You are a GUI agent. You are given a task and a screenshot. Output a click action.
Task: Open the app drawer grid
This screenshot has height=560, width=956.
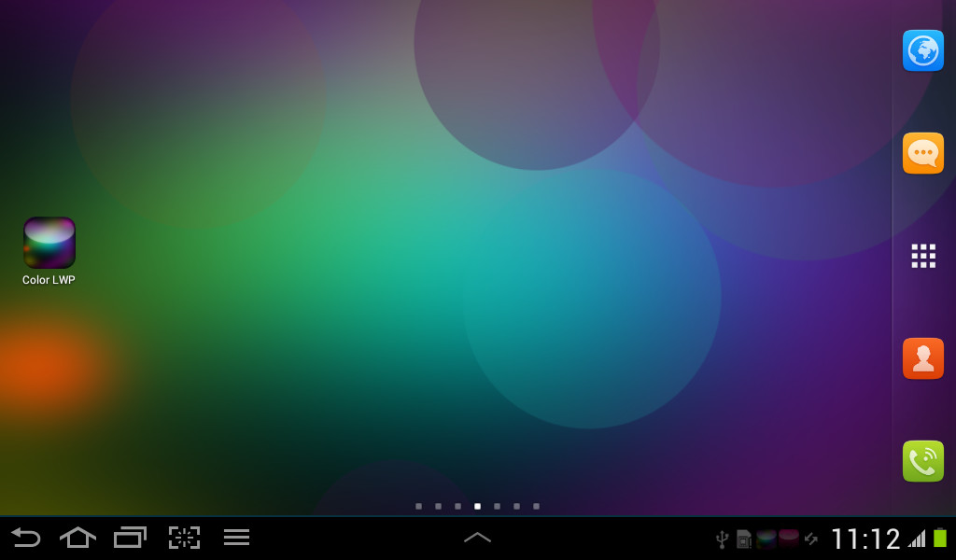click(x=922, y=256)
